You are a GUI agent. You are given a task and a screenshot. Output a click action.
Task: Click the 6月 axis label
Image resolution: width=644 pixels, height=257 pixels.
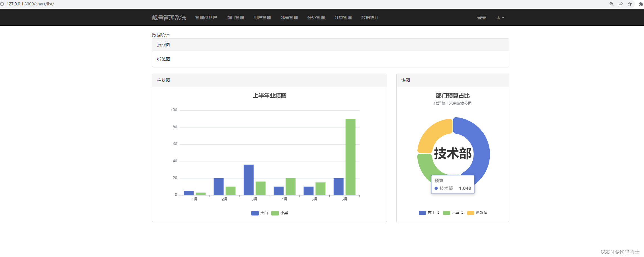tap(344, 199)
